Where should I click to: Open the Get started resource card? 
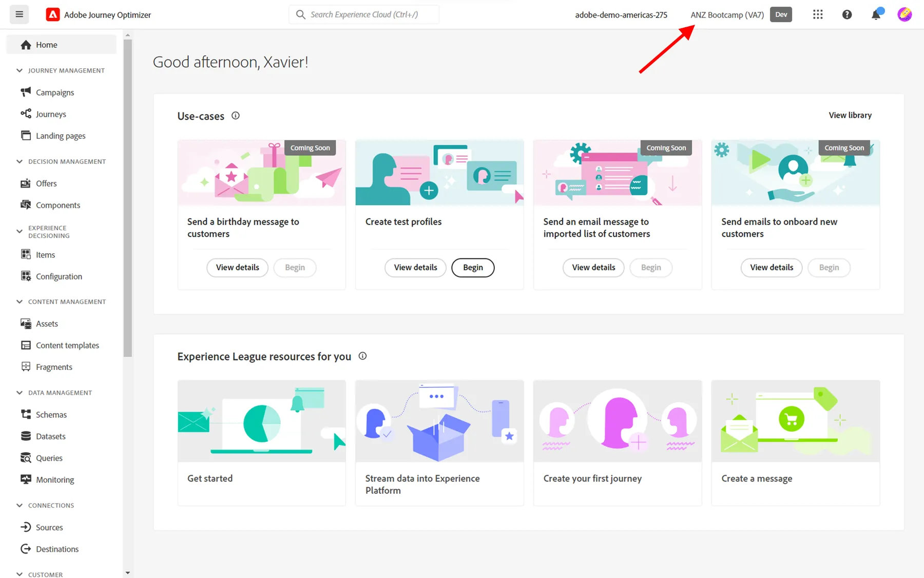[262, 443]
